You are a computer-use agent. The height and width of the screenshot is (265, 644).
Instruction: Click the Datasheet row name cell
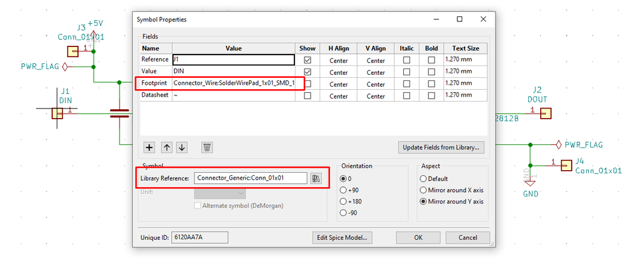(x=156, y=95)
